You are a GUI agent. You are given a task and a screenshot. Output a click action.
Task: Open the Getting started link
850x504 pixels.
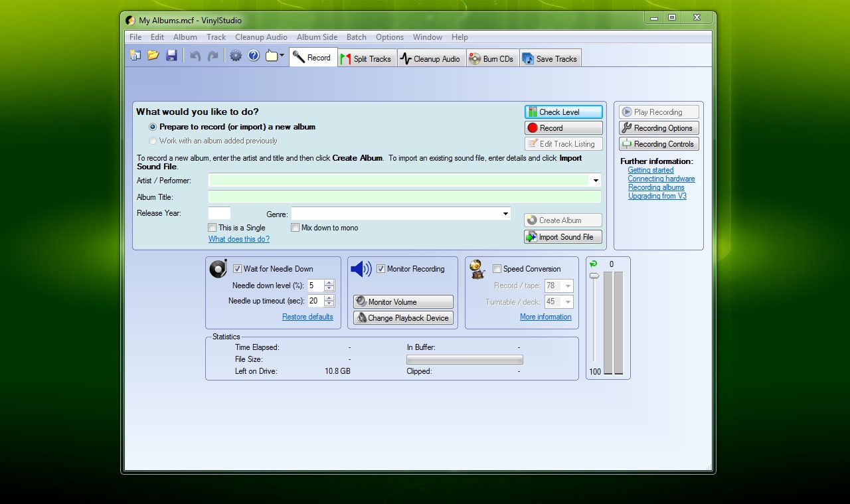pos(651,170)
